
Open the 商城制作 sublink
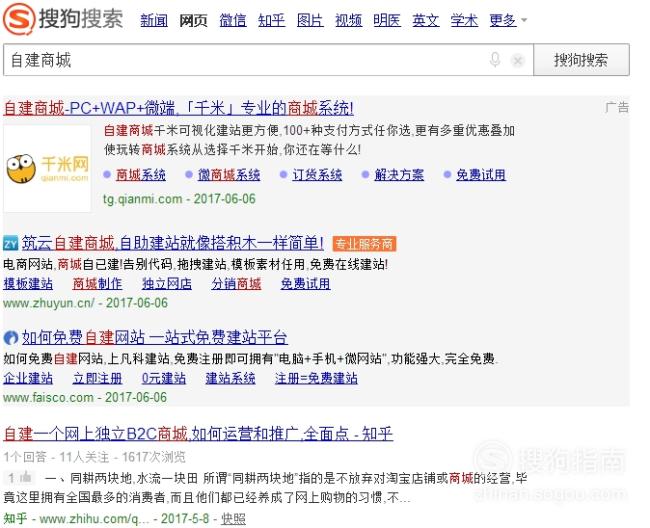tap(97, 284)
